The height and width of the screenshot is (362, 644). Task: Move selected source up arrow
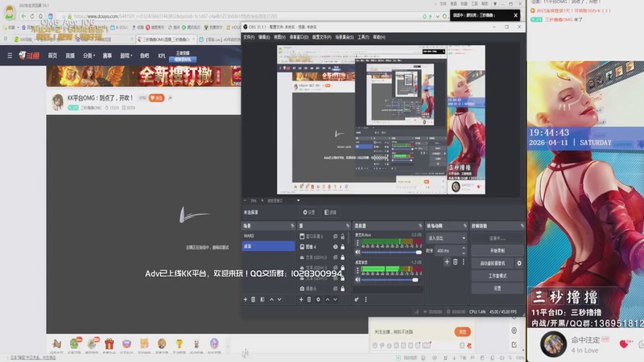(328, 299)
